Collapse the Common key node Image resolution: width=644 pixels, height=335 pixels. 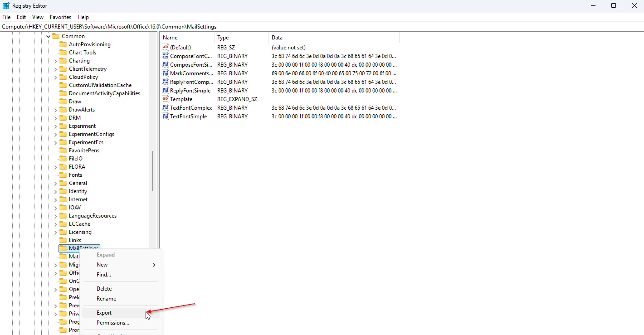[48, 36]
